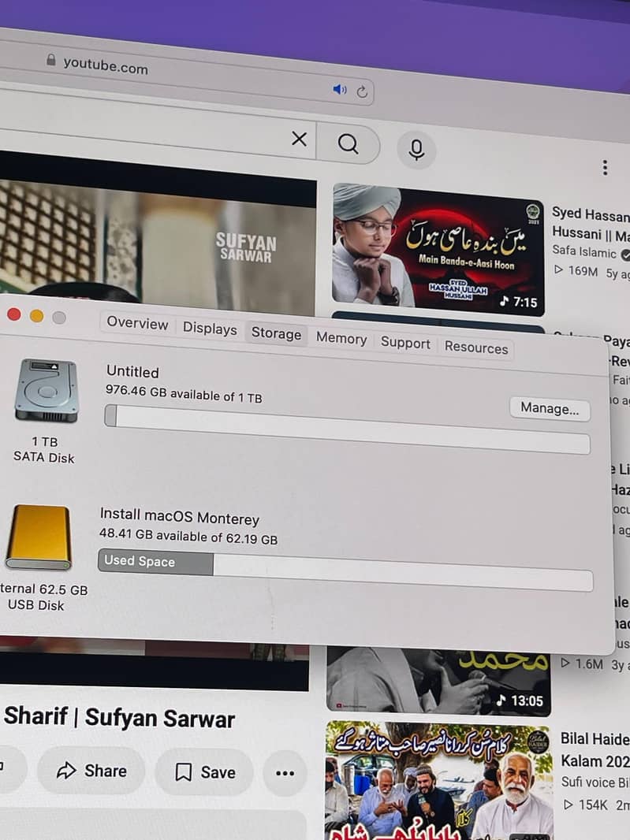Image resolution: width=630 pixels, height=840 pixels.
Task: Click the YouTube search magnifier button
Action: [348, 143]
